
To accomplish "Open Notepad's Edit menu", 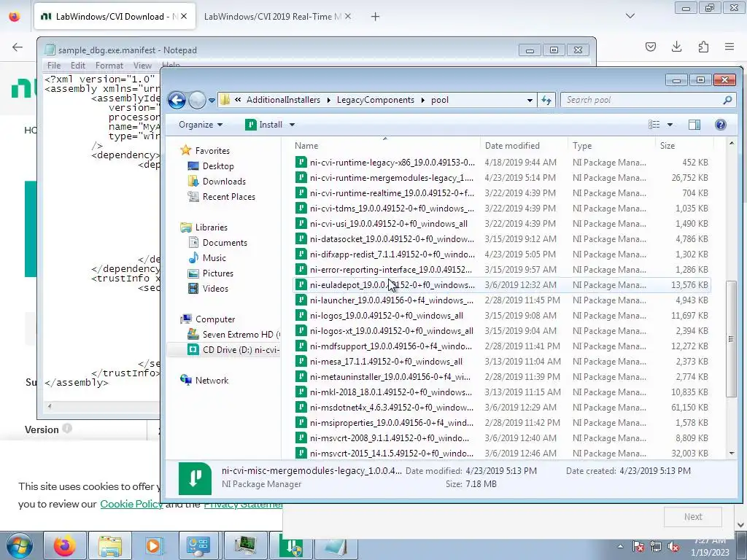I will (77, 66).
